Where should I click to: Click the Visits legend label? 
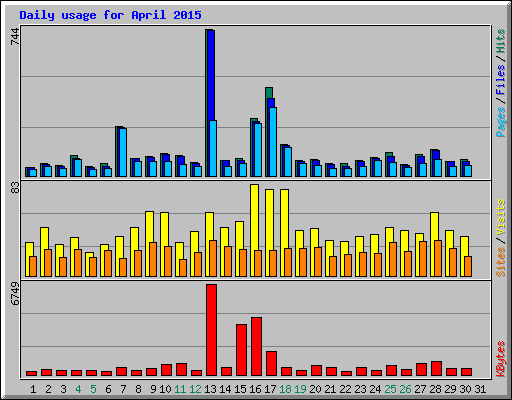coord(501,217)
